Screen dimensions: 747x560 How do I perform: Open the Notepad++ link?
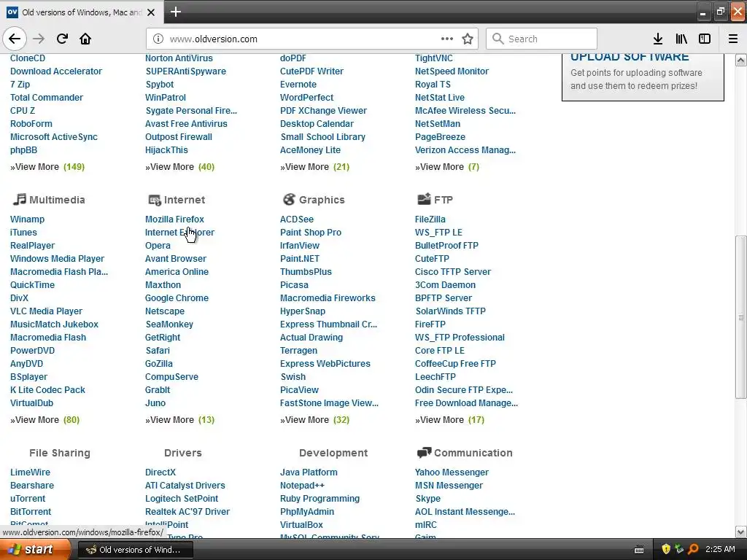pos(302,485)
